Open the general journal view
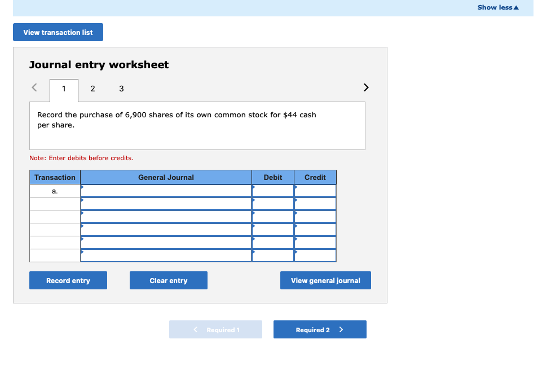This screenshot has height=392, width=560. click(325, 280)
